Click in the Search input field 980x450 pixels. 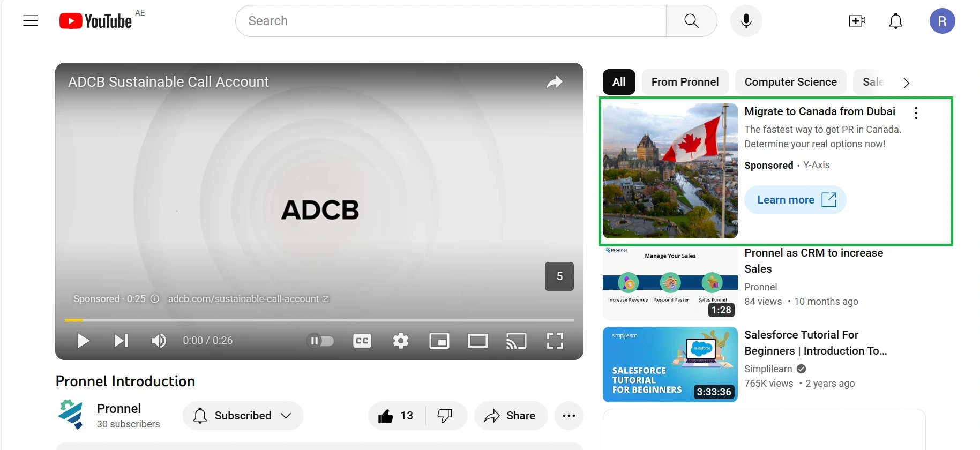click(x=451, y=21)
